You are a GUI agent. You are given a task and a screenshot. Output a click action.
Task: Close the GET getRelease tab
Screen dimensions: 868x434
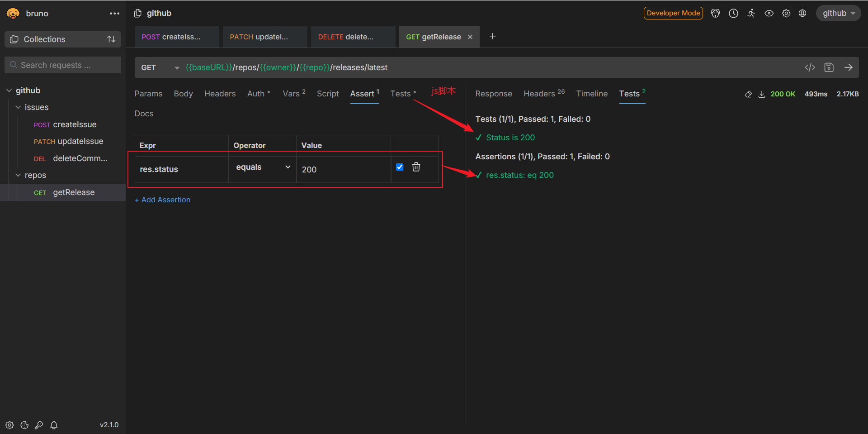(x=470, y=37)
